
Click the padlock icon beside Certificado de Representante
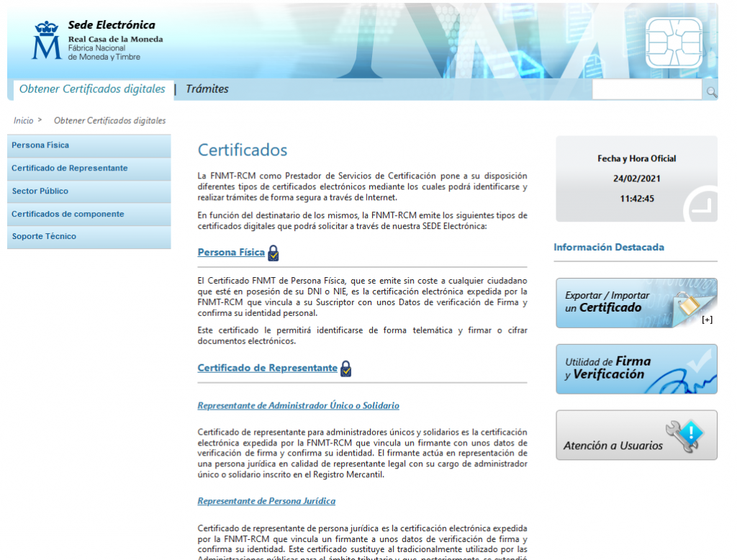[x=346, y=369]
